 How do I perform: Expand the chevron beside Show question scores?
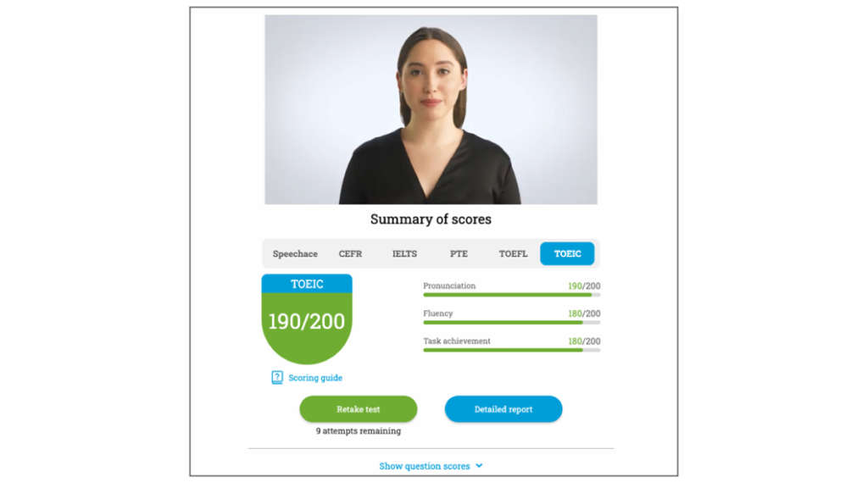pos(479,466)
